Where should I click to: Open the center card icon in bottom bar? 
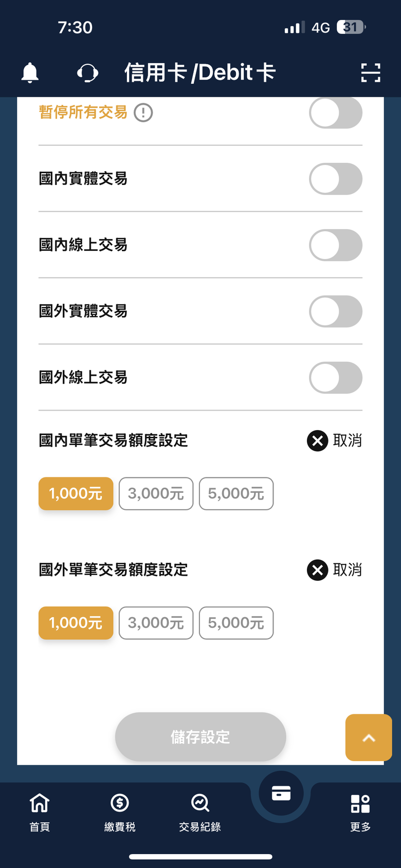pyautogui.click(x=281, y=793)
